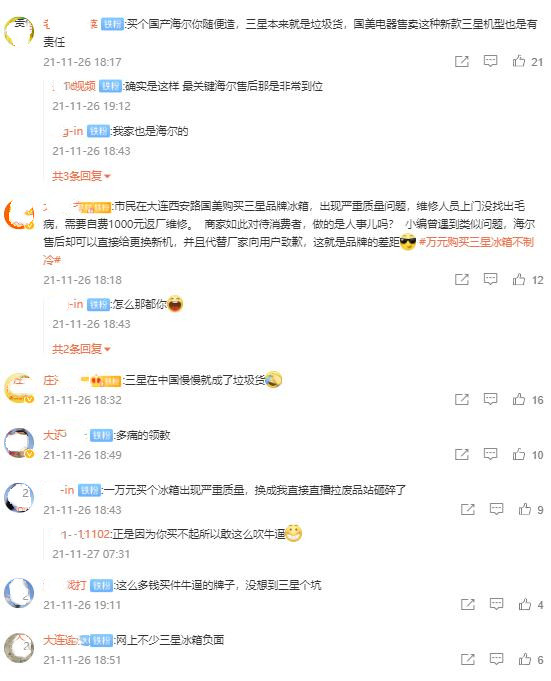Open reply box for comment with 12 likes
551x681 pixels.
(490, 279)
